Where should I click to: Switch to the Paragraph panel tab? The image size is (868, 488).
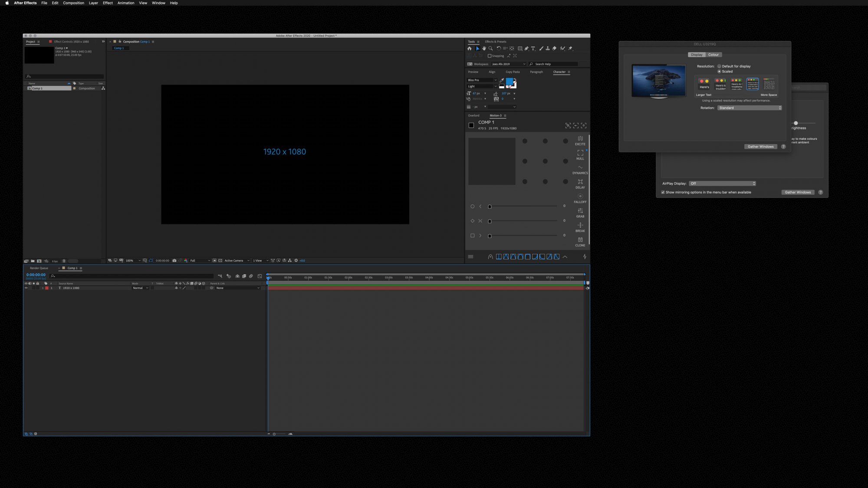click(x=536, y=72)
